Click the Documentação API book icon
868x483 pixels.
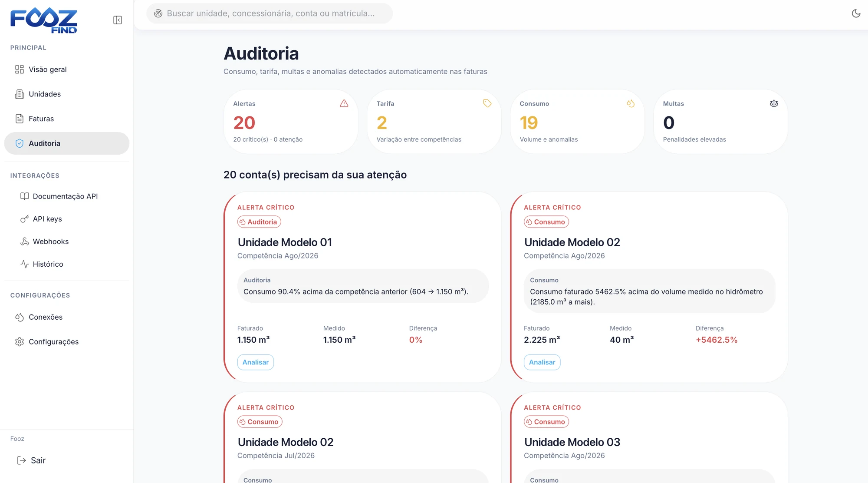pyautogui.click(x=25, y=196)
